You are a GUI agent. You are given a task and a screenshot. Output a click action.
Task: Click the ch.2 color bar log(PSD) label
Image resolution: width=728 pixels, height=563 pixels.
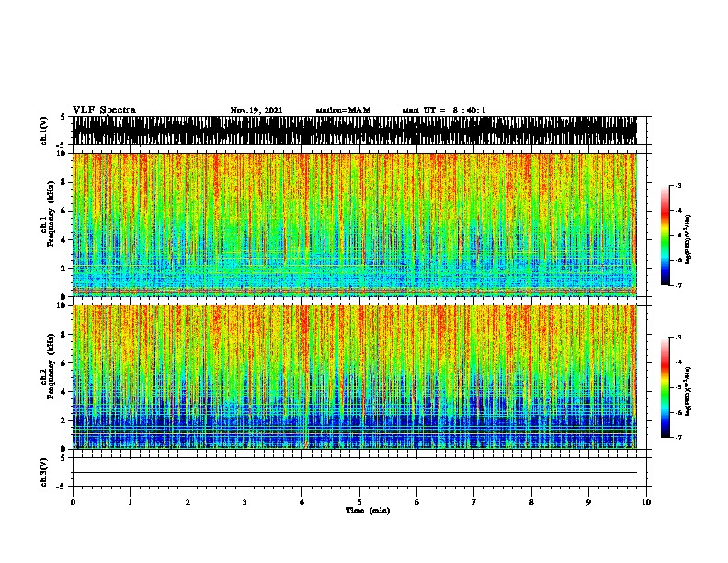point(688,392)
